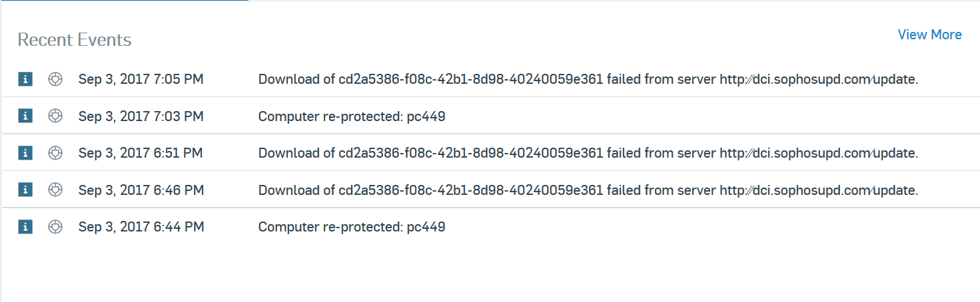
Task: Click protection shield icon in 6:46 PM row
Action: (56, 190)
